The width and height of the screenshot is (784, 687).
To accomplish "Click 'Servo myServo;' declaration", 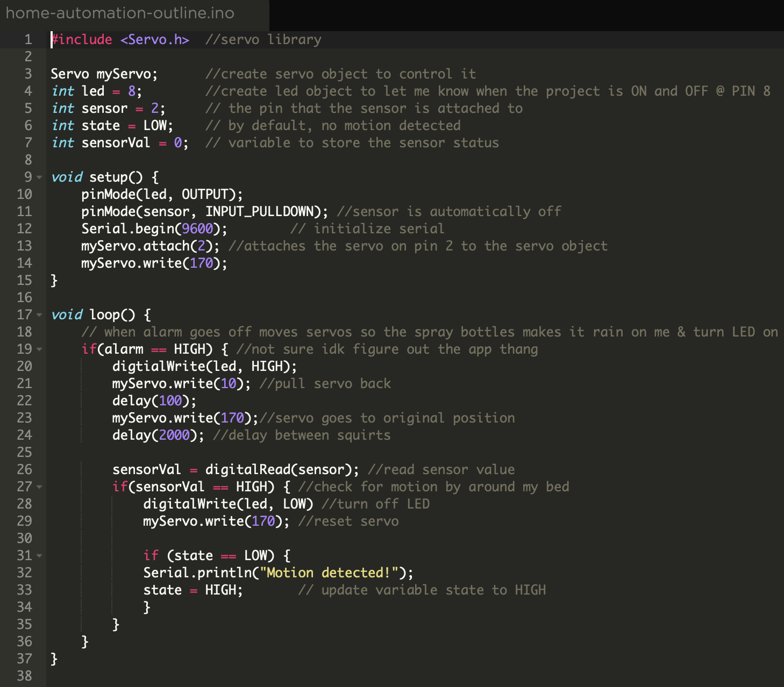I will click(104, 74).
